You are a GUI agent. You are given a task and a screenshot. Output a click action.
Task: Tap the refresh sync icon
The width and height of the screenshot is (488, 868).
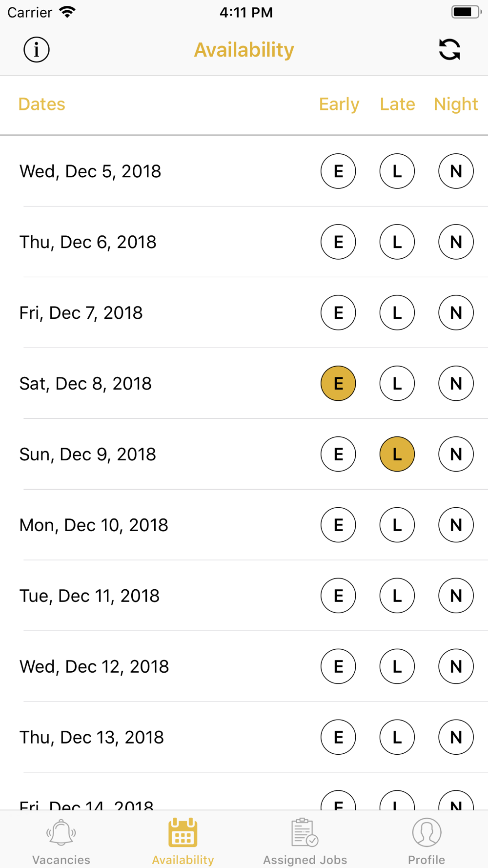449,50
